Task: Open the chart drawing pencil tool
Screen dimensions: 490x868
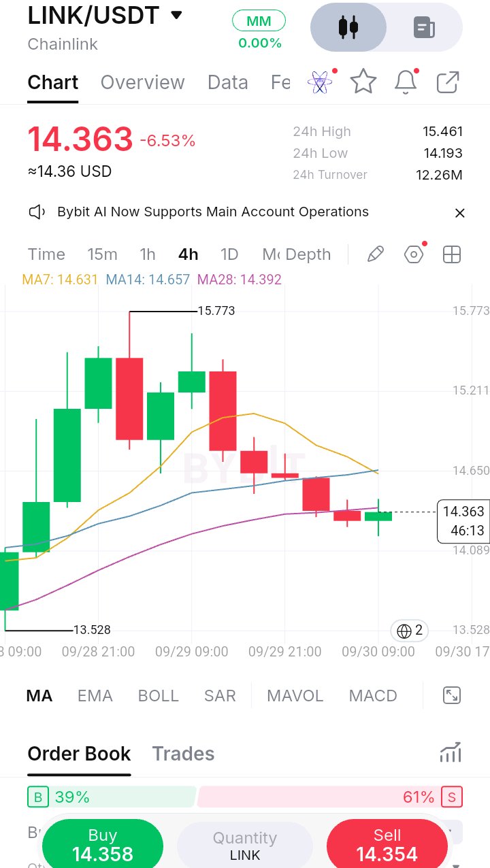Action: tap(375, 254)
